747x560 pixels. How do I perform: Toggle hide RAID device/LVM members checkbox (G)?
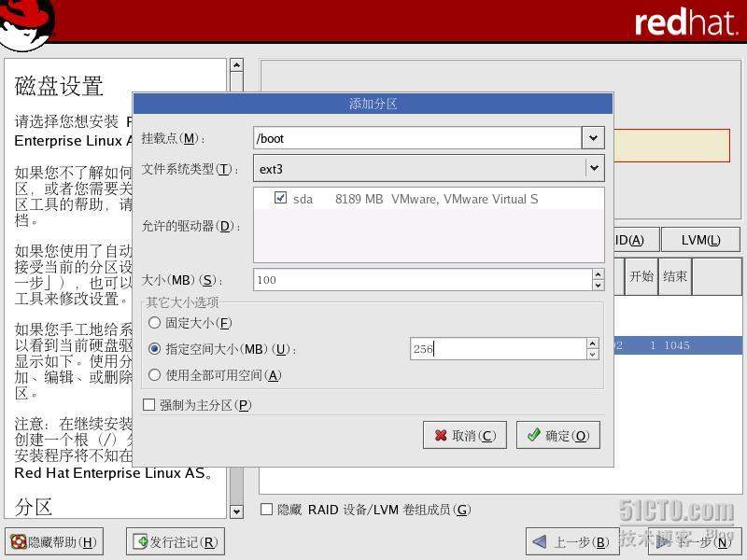[x=266, y=509]
